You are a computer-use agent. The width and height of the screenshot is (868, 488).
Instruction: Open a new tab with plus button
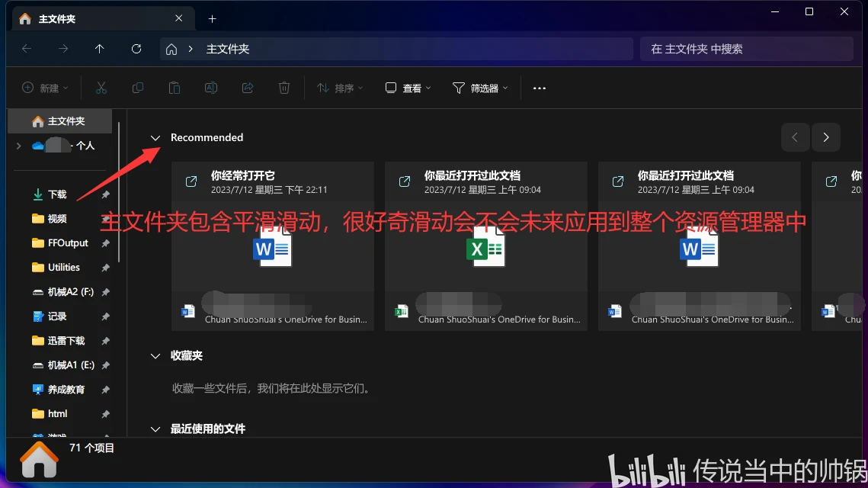click(212, 19)
